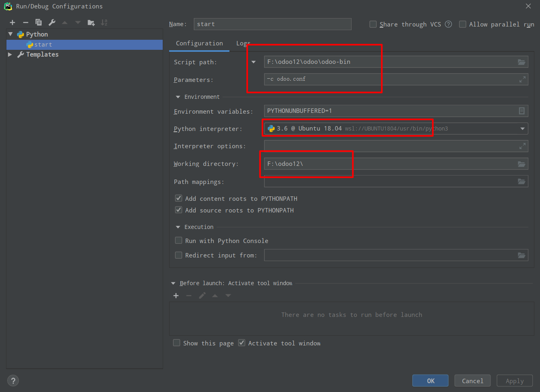Collapse the Execution section
The height and width of the screenshot is (392, 540).
click(x=178, y=227)
